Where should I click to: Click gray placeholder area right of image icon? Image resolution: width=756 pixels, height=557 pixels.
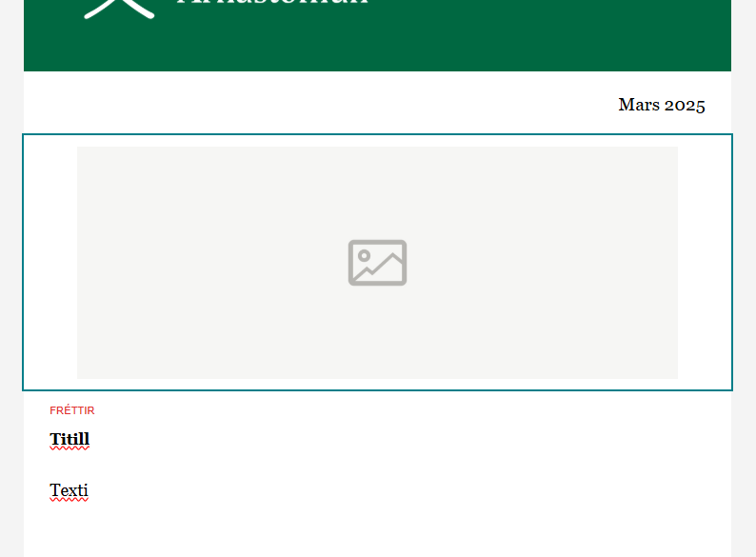543,263
